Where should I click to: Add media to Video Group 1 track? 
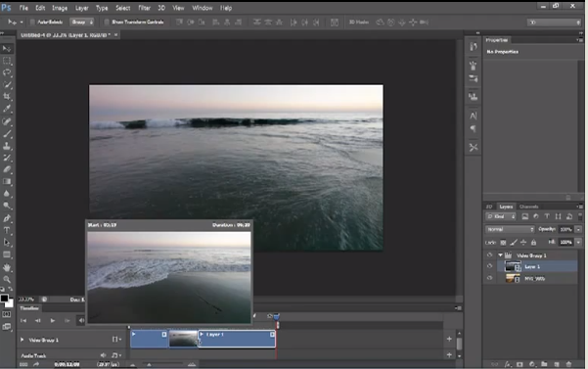pyautogui.click(x=449, y=339)
